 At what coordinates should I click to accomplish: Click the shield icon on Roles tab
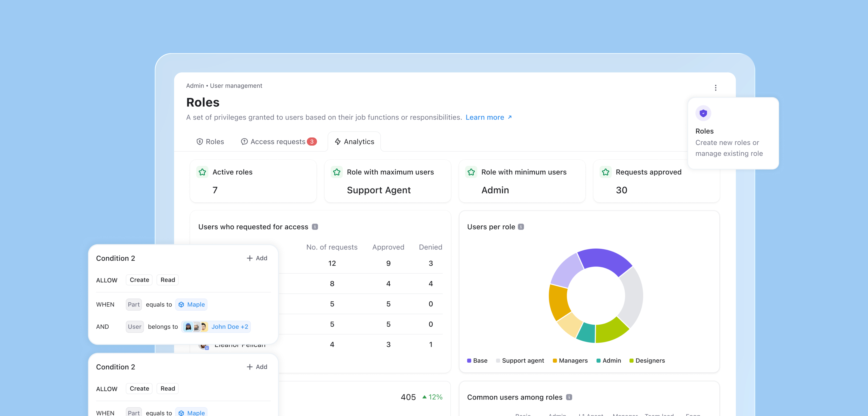tap(200, 142)
